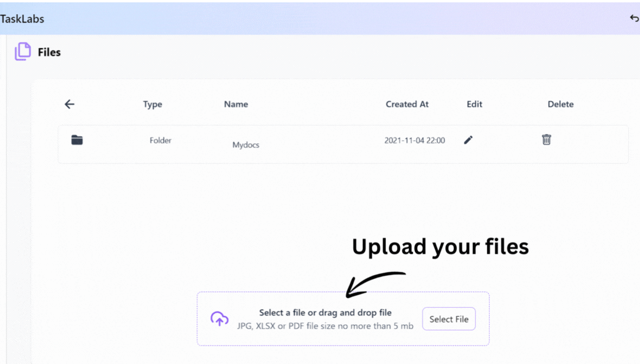The width and height of the screenshot is (640, 364).
Task: Click the Edit column header
Action: point(474,104)
